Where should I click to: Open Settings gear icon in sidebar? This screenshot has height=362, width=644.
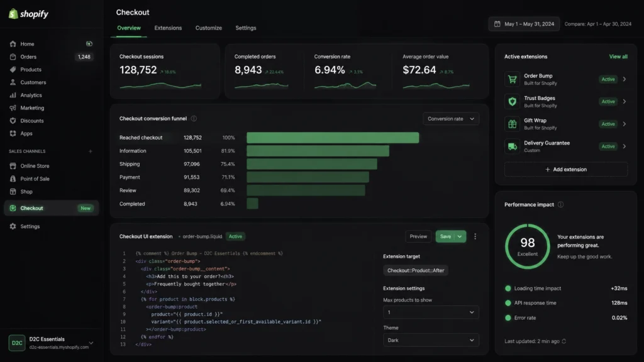coord(13,226)
